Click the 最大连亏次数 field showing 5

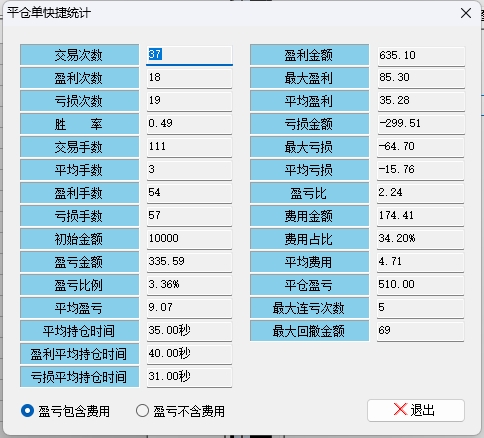coord(421,308)
